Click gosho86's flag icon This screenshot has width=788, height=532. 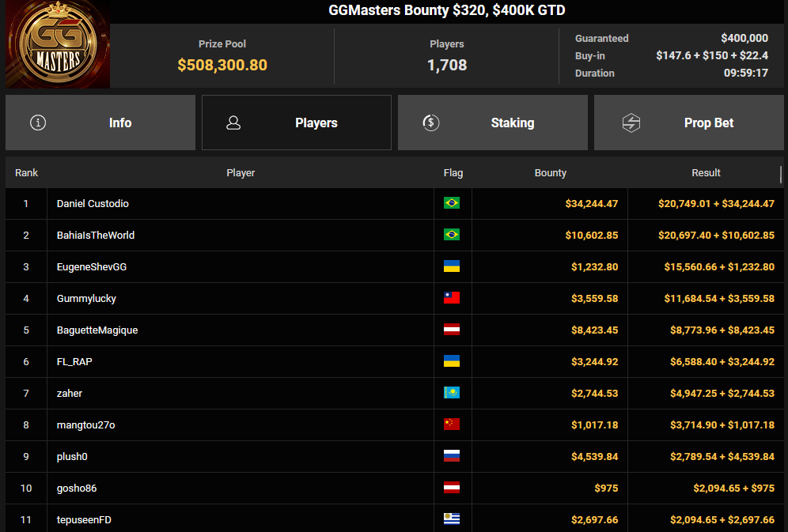point(451,487)
